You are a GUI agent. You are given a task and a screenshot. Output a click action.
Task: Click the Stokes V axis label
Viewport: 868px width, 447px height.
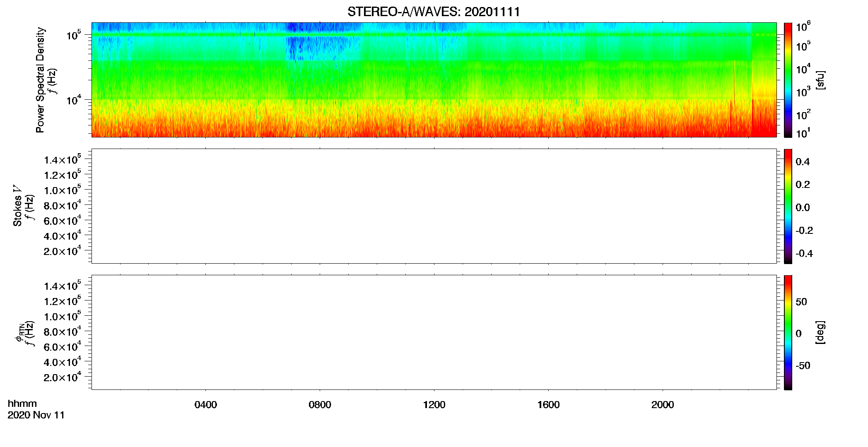click(x=17, y=206)
